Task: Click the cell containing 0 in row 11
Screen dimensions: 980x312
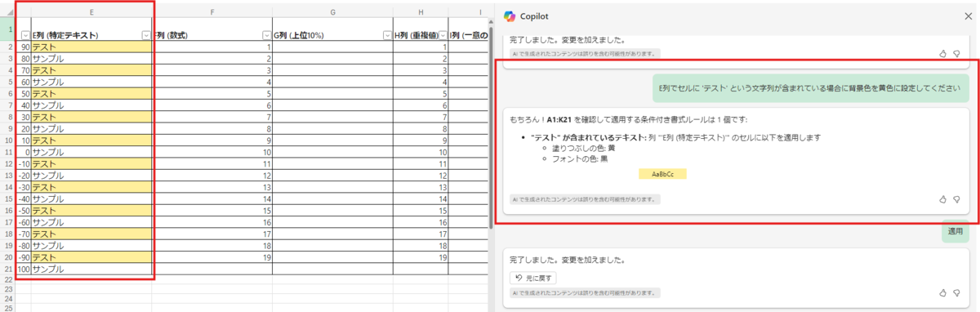Action: (24, 152)
